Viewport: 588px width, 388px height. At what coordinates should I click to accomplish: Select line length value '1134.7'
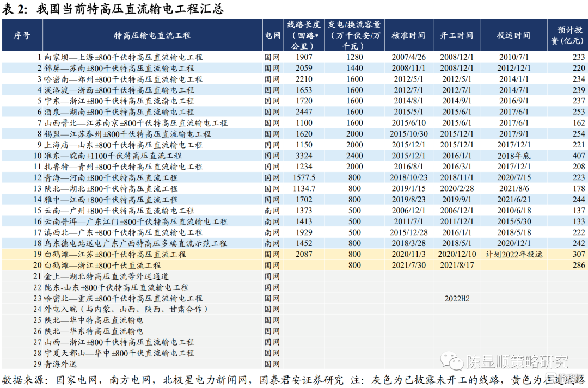coord(304,189)
